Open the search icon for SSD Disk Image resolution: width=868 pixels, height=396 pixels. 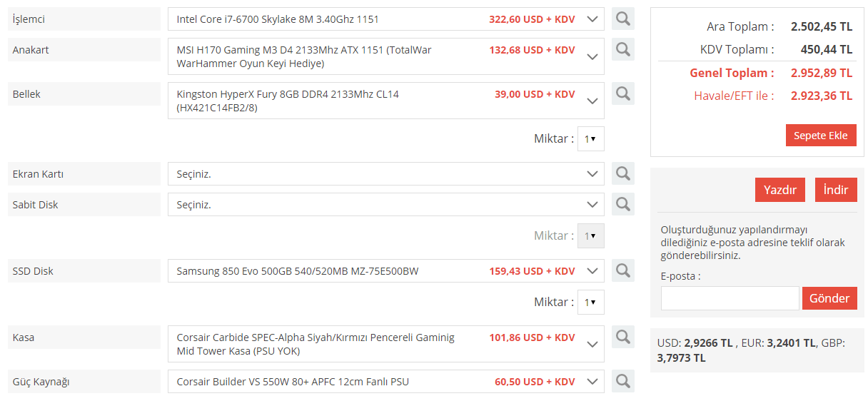tap(623, 270)
